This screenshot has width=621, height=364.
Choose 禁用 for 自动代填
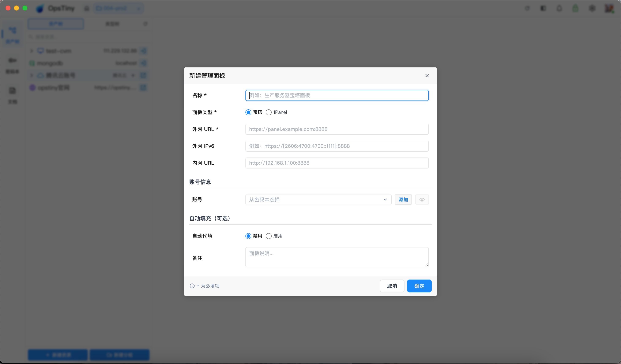point(248,236)
